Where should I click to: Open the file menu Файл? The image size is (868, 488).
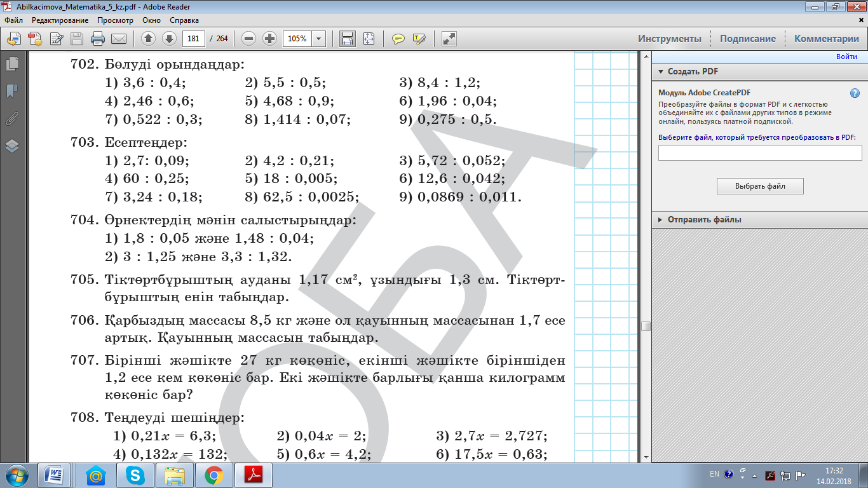[13, 20]
